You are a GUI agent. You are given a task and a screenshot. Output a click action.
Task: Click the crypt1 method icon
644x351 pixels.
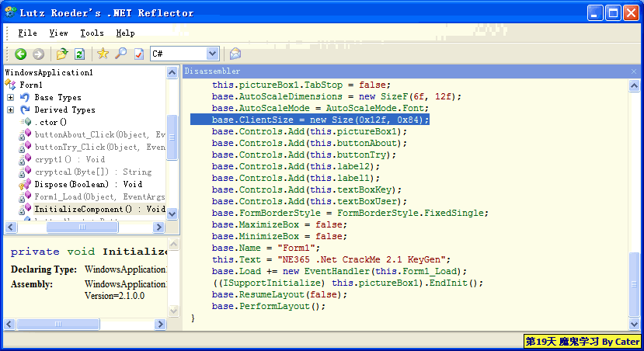(25, 159)
